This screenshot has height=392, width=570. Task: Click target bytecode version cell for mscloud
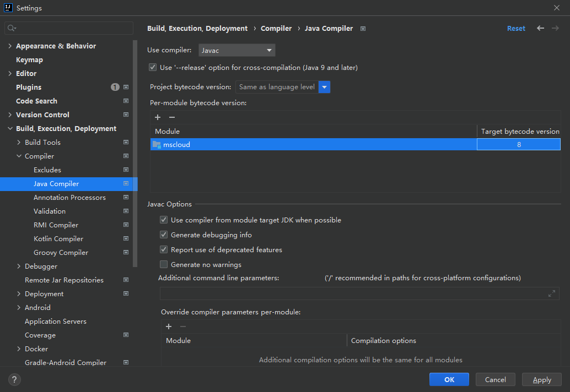click(519, 144)
